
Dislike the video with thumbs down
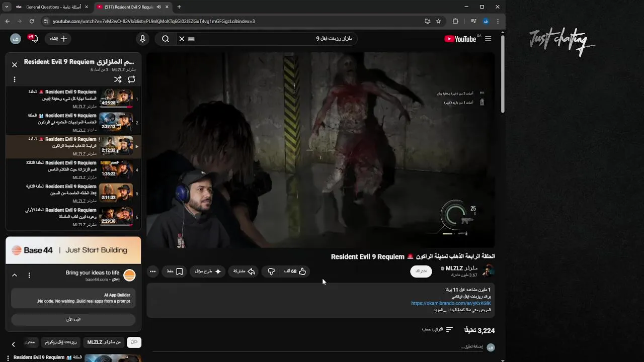point(271,271)
